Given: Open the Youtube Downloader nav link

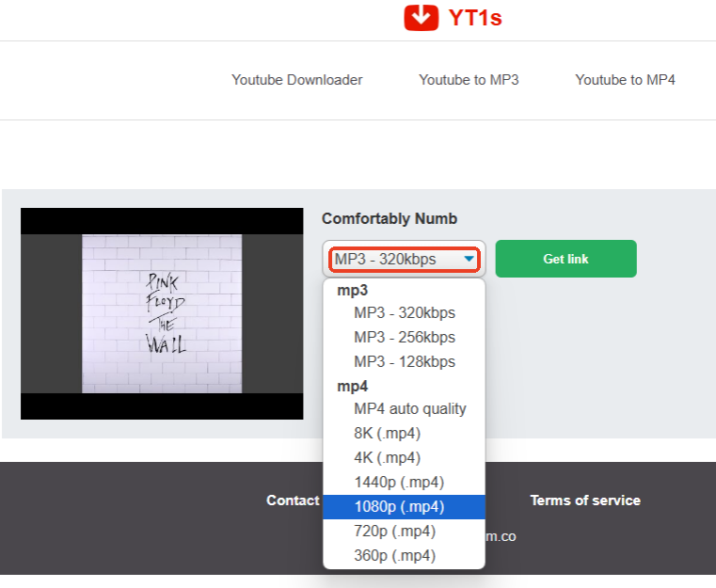Looking at the screenshot, I should (296, 80).
